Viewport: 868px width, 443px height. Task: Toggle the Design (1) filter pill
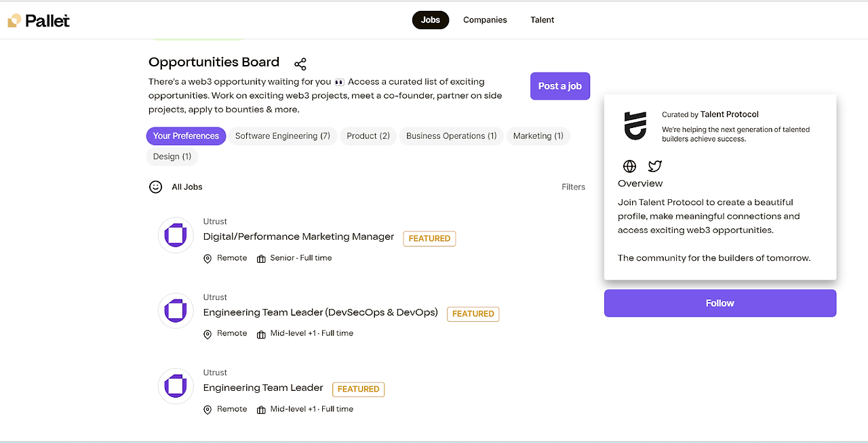(x=172, y=156)
